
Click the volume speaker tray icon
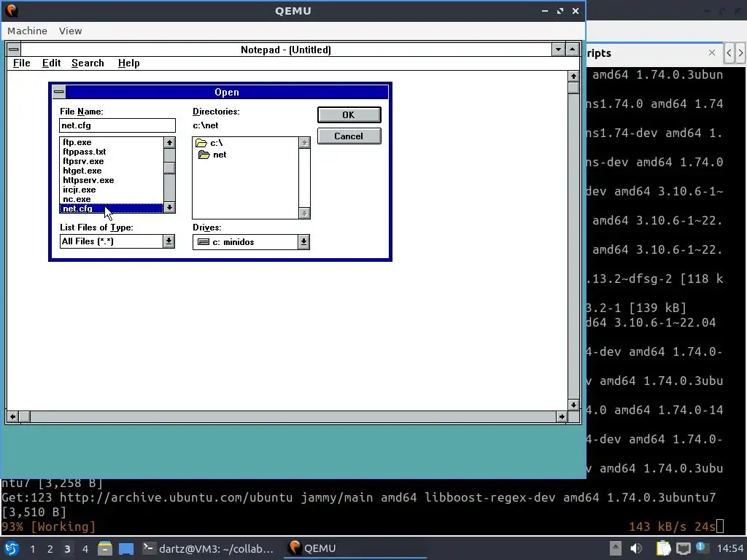point(636,548)
